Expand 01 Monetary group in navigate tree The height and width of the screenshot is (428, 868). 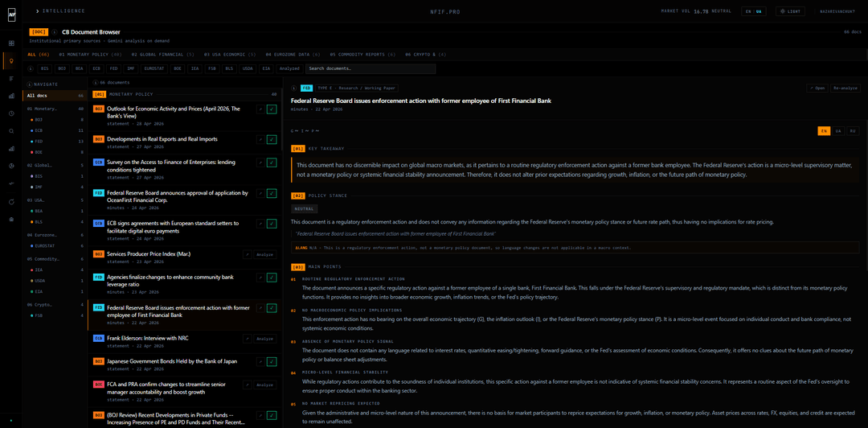(55, 109)
